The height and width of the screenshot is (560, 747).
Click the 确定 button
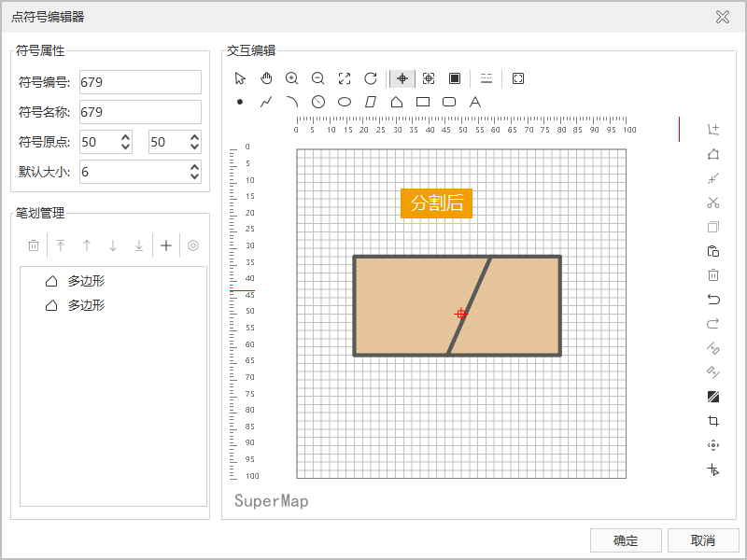click(626, 540)
